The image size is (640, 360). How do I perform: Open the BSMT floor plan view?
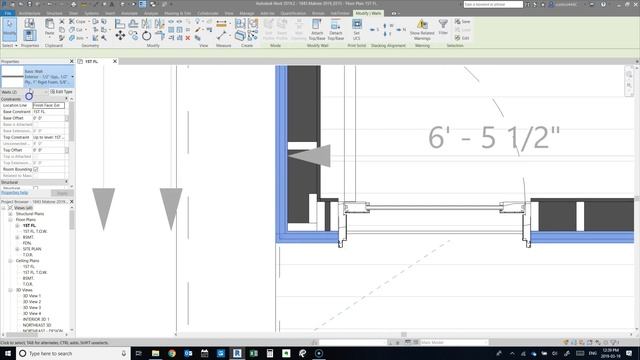(x=28, y=237)
